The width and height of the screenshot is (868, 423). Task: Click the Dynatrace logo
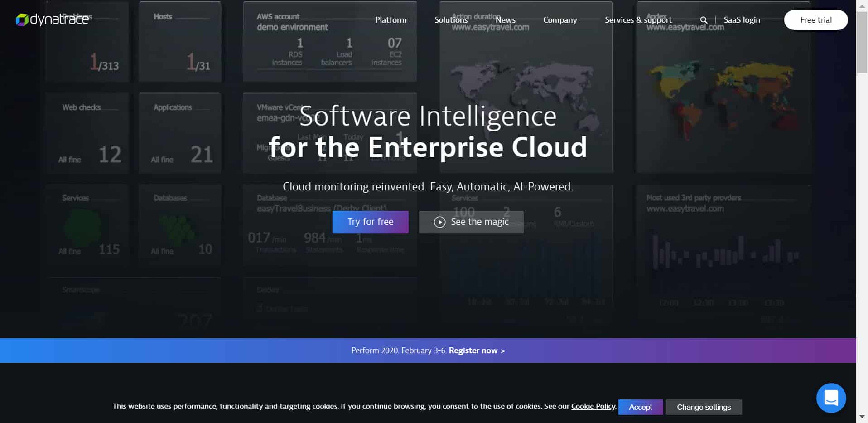click(x=52, y=19)
